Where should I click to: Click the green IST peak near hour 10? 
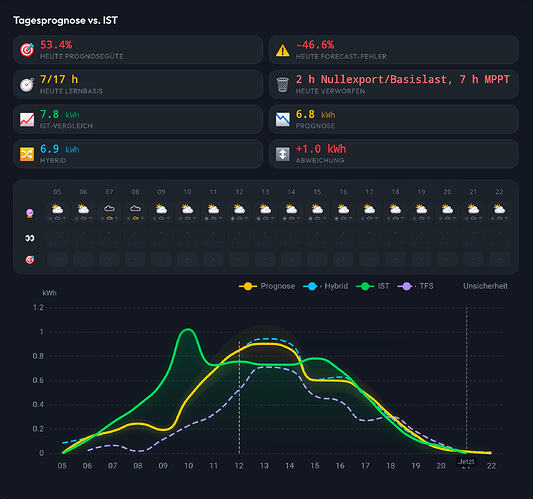[188, 329]
